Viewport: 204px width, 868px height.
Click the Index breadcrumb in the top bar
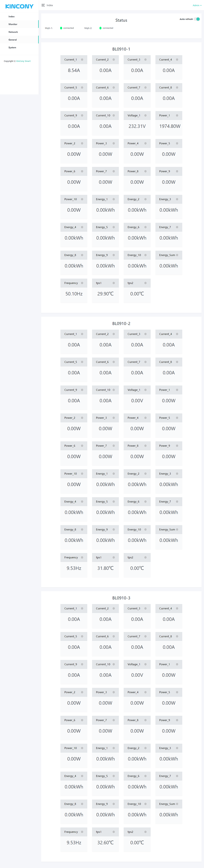50,5
